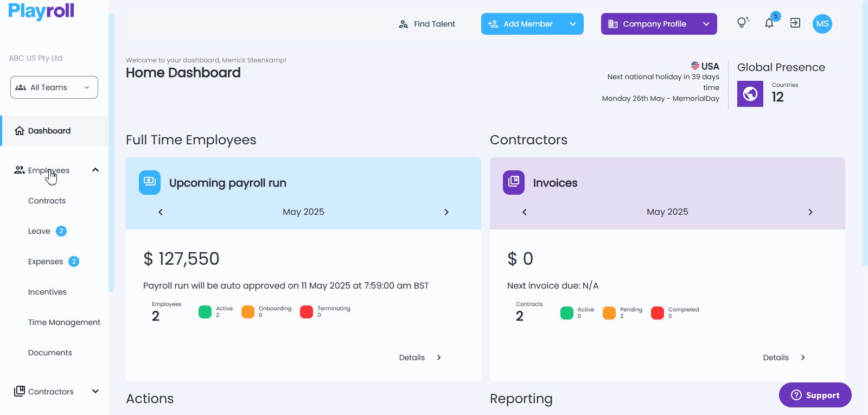This screenshot has width=868, height=415.
Task: Click the payroll auto approved notice text
Action: click(286, 286)
